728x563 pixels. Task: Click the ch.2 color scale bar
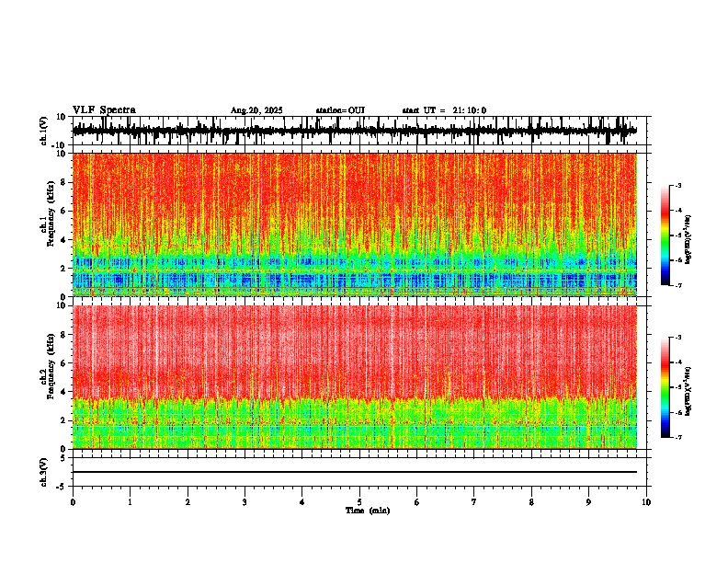(x=665, y=387)
